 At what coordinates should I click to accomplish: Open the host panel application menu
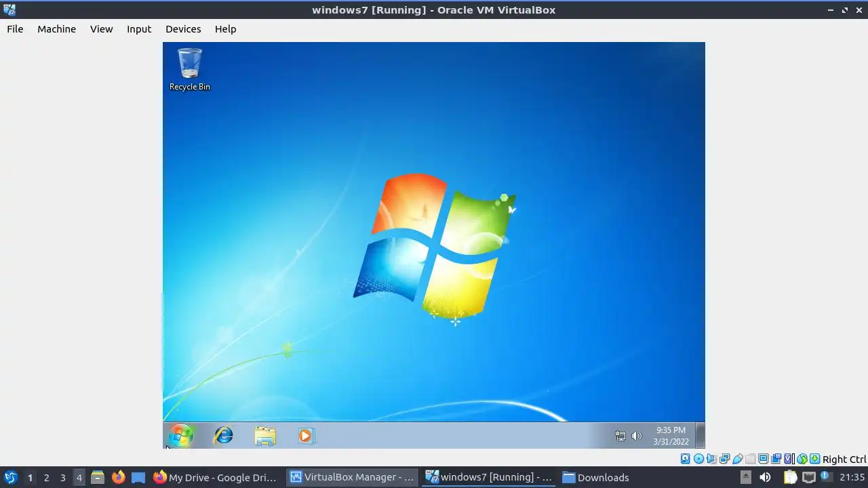coord(10,477)
